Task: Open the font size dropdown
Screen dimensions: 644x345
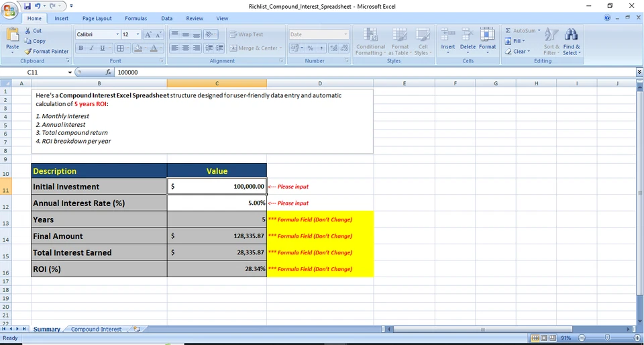Action: [138, 34]
